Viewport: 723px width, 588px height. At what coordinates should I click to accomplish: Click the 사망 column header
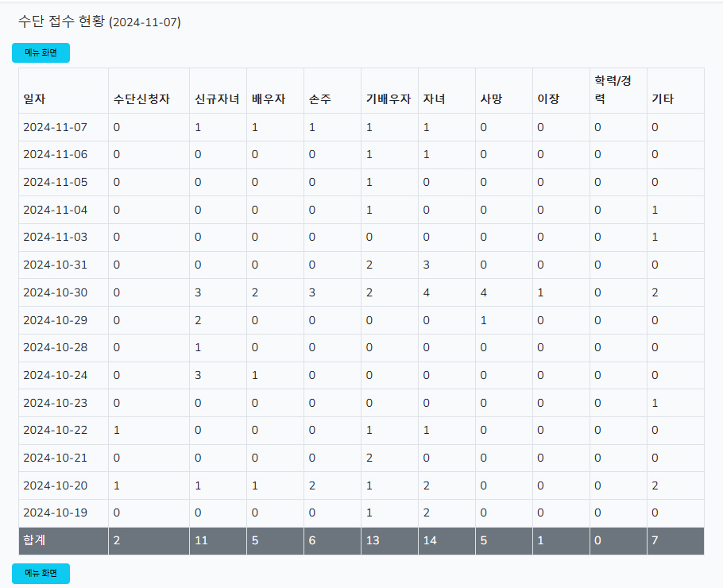pyautogui.click(x=491, y=99)
